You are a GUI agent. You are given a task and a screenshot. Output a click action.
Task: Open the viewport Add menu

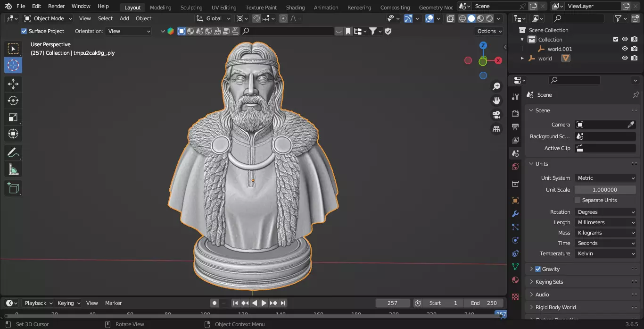[x=124, y=18]
